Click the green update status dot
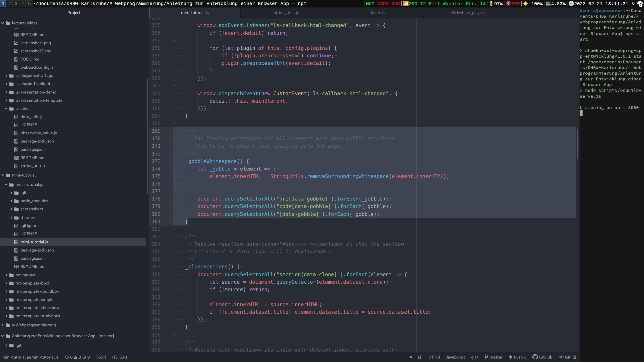The width and height of the screenshot is (644, 362). pos(411,357)
